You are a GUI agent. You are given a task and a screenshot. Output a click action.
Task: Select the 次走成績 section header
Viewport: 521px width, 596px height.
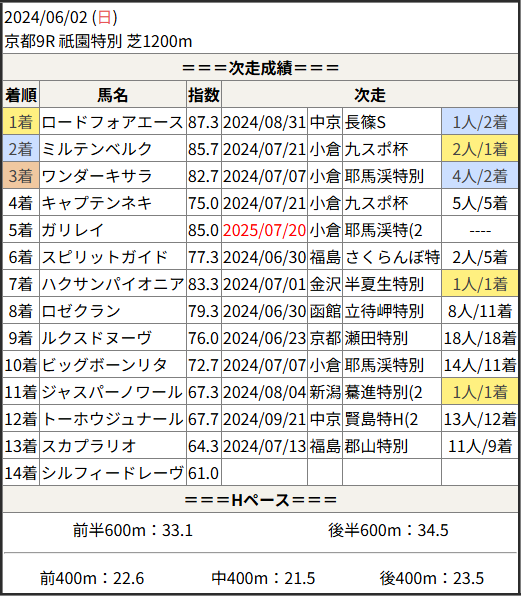pyautogui.click(x=260, y=68)
